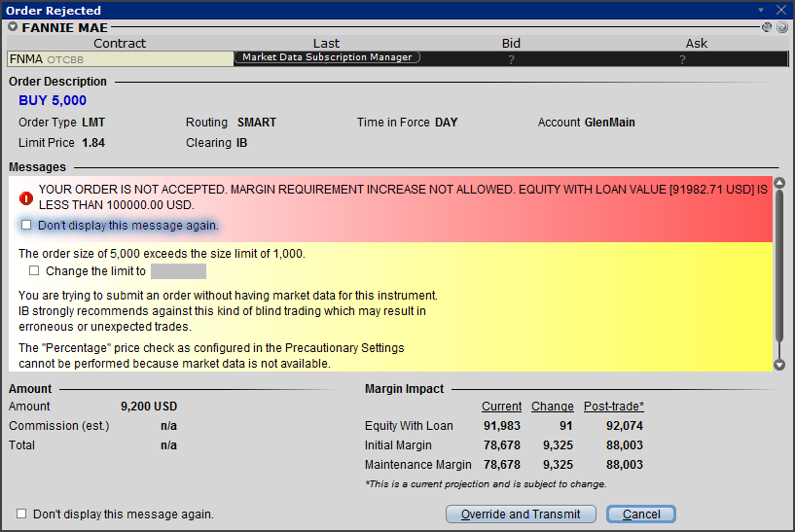795x532 pixels.
Task: Click the messages scrollbar thumb
Action: coord(779,268)
